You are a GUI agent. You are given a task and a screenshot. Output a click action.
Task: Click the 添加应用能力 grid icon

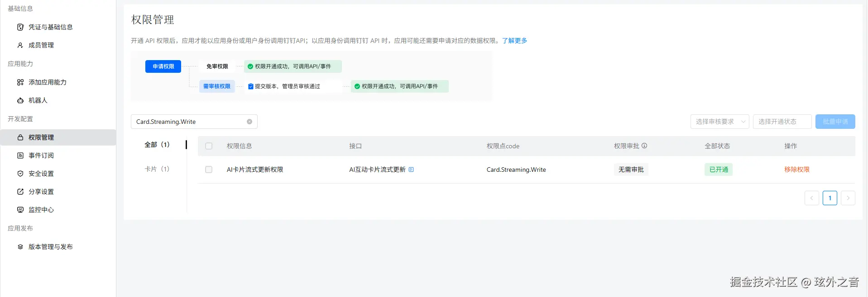click(20, 82)
